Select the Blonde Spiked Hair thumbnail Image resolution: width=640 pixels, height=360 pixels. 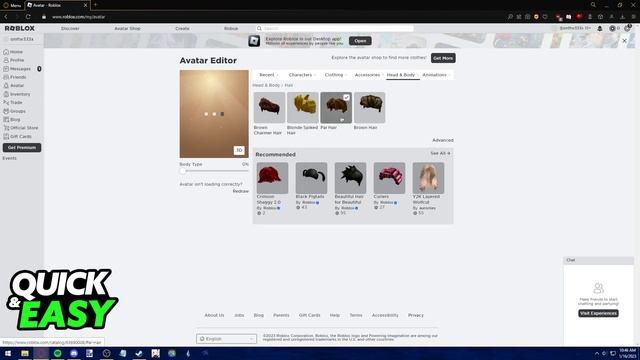(303, 108)
